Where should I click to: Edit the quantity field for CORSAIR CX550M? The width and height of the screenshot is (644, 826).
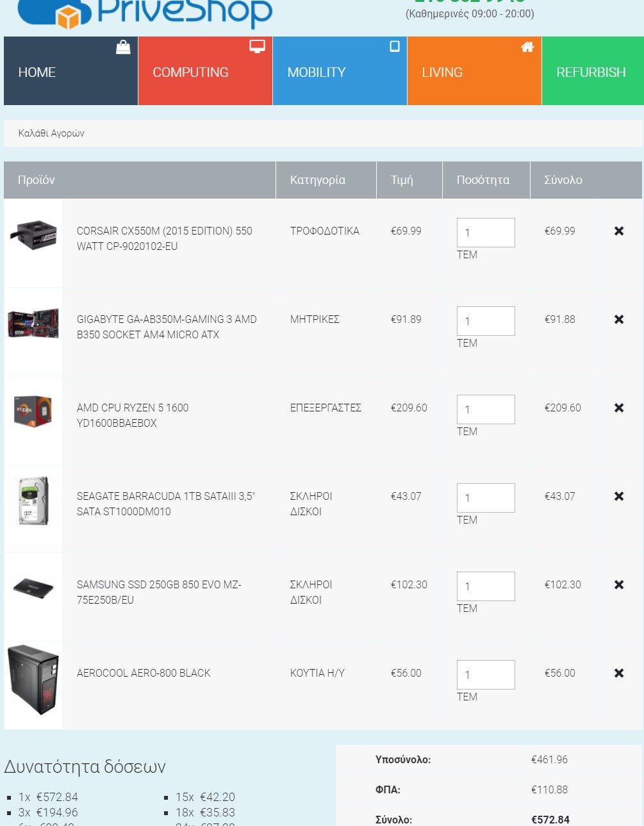pos(486,233)
